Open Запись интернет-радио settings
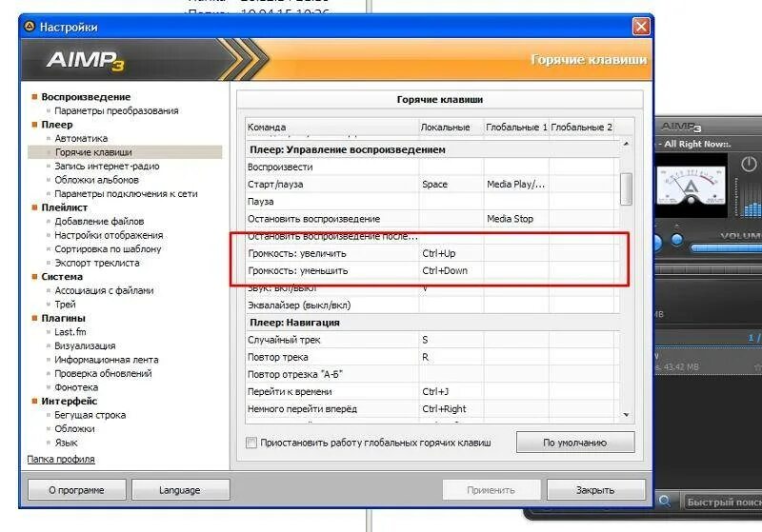Viewport: 762px width, 532px height. pos(107,166)
